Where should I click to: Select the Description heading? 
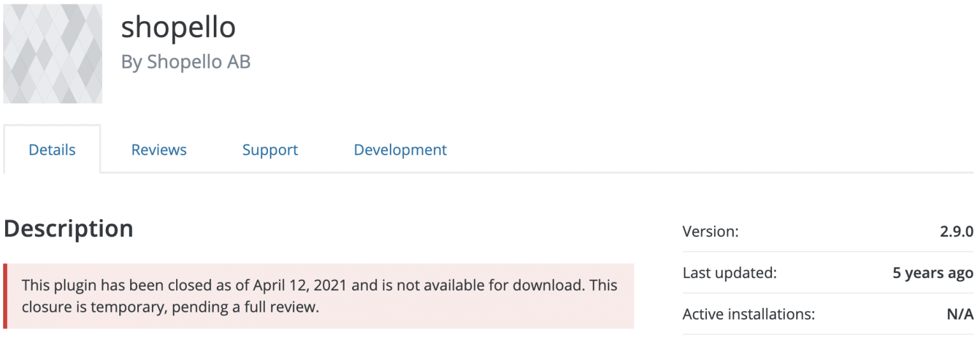click(x=68, y=229)
